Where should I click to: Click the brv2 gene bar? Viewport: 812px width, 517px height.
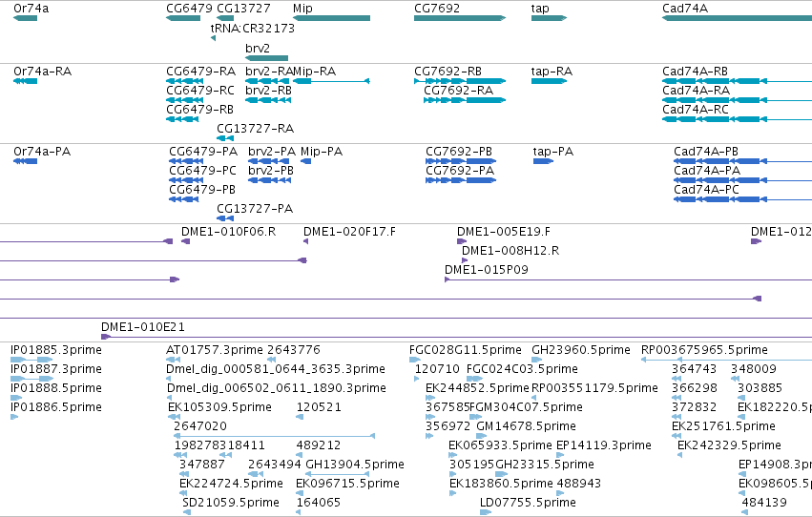point(267,58)
